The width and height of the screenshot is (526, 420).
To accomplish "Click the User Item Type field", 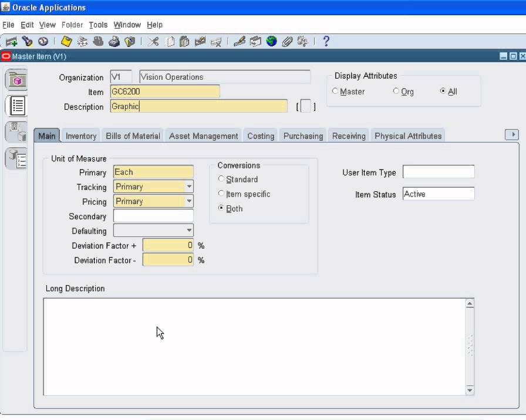I will pos(439,172).
